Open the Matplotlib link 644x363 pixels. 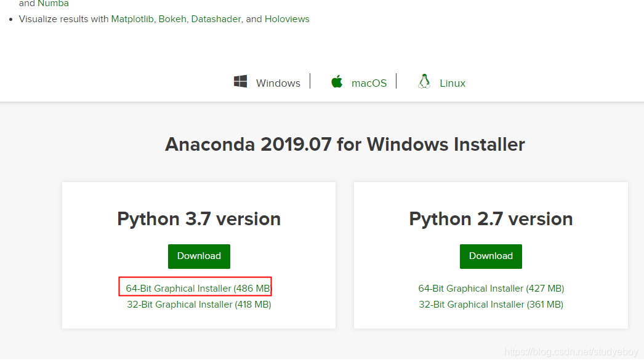pyautogui.click(x=132, y=19)
